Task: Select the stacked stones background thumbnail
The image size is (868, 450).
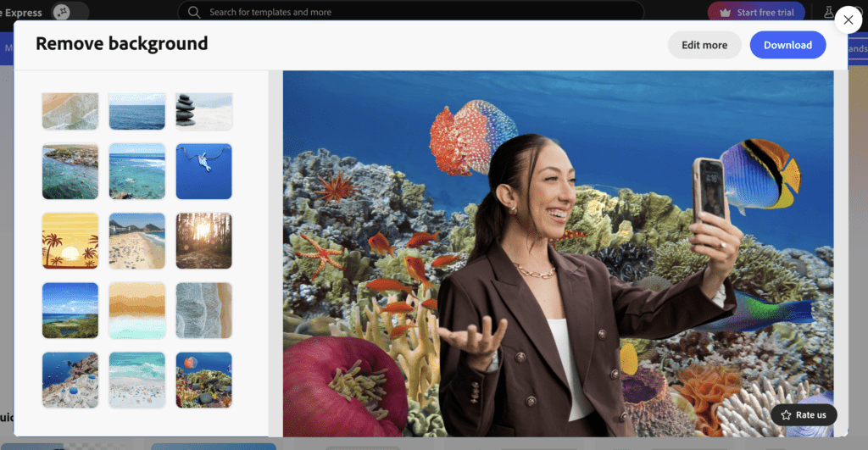Action: pyautogui.click(x=203, y=110)
